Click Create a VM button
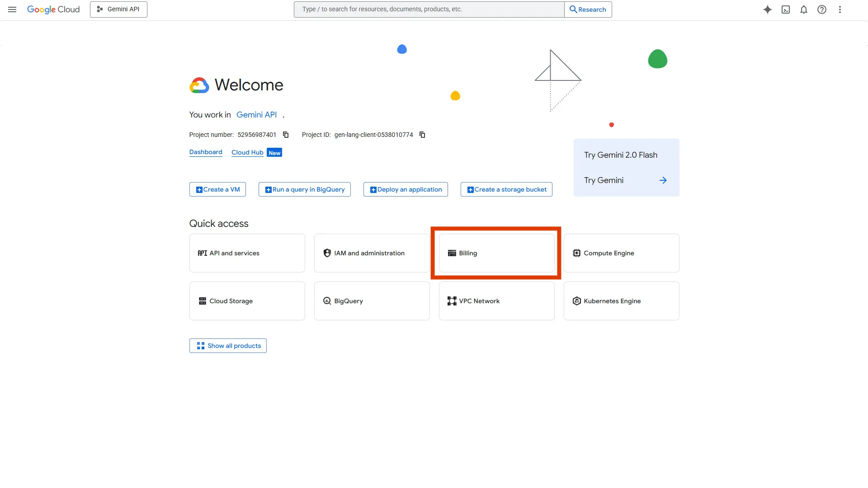The width and height of the screenshot is (868, 488). coord(217,189)
